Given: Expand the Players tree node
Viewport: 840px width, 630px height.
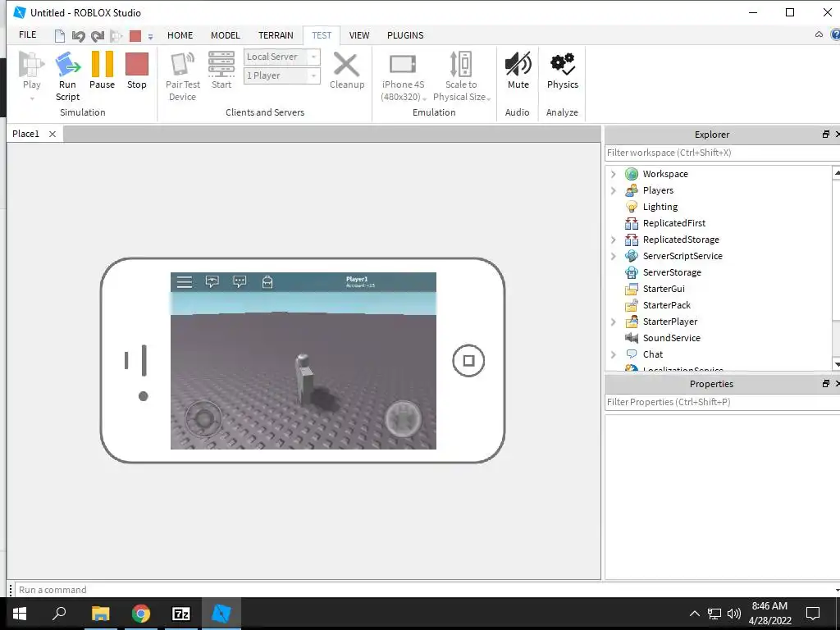Looking at the screenshot, I should point(614,190).
